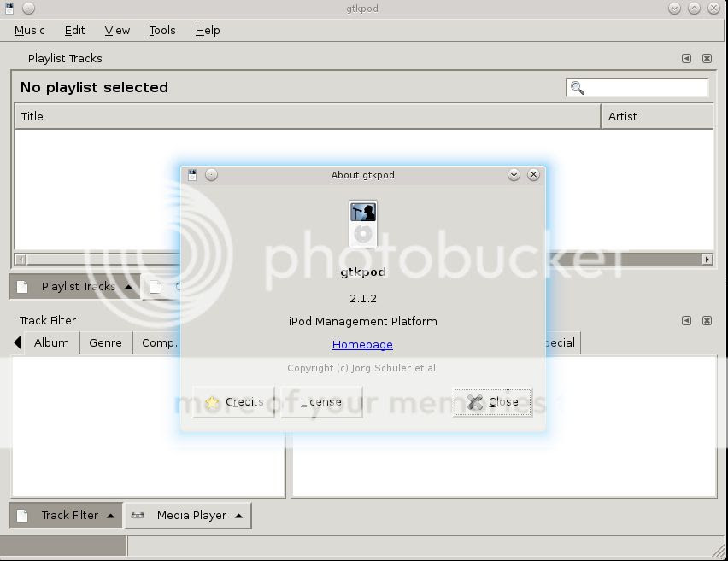The width and height of the screenshot is (728, 561).
Task: Sort tracks by Title column header
Action: 308,116
